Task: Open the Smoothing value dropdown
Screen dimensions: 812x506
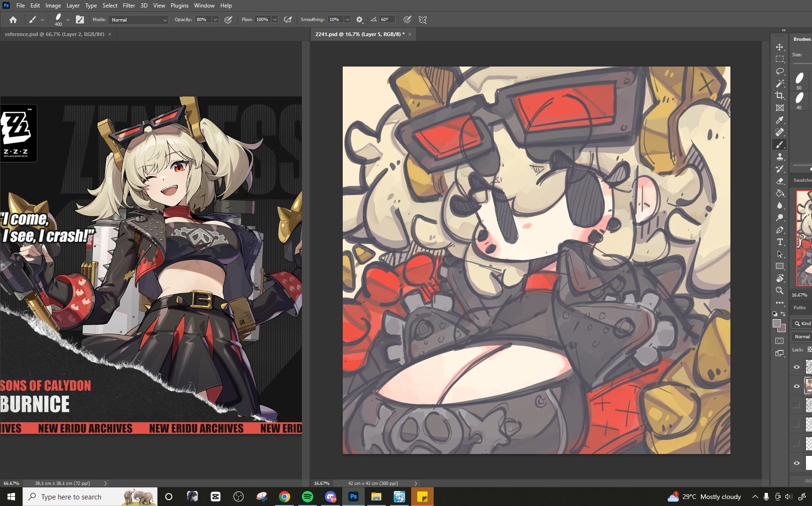Action: [347, 20]
